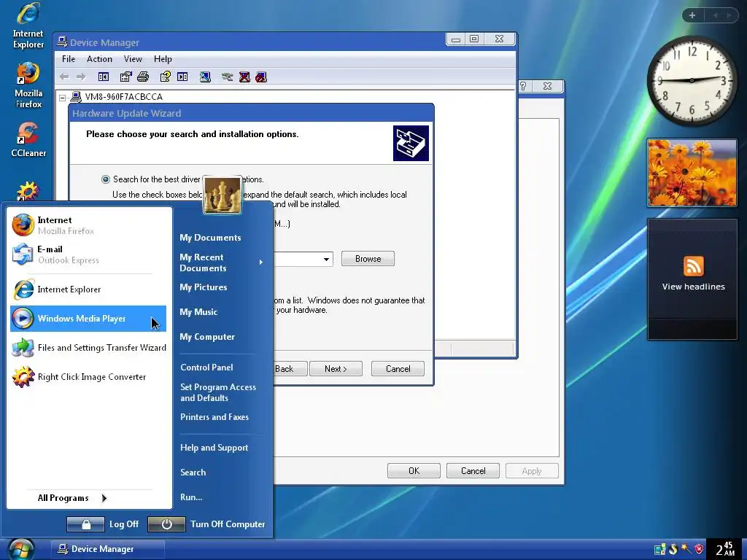Click the sidebar add gadget plus button
This screenshot has width=747, height=560.
692,15
